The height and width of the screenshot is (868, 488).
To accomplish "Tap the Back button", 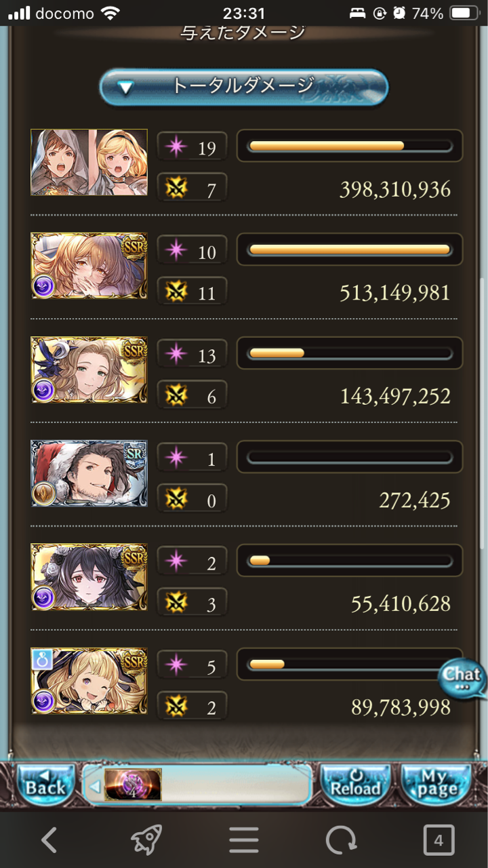I will pos(45,784).
